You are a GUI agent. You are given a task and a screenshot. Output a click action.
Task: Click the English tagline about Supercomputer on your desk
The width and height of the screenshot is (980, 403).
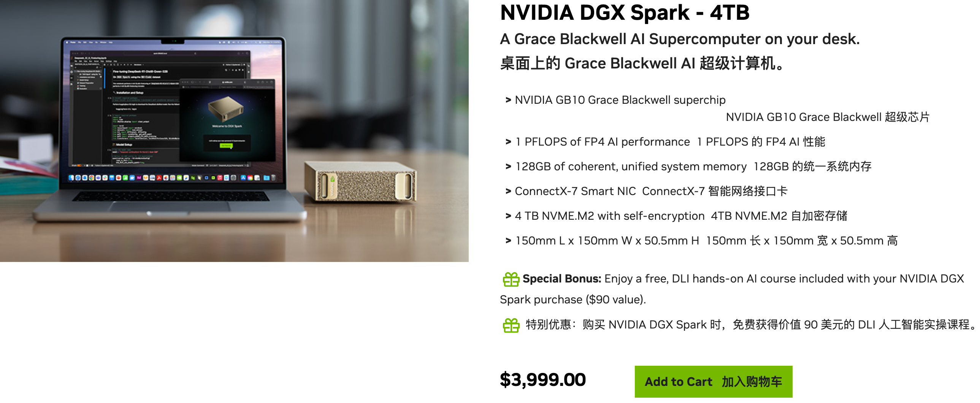tap(679, 39)
